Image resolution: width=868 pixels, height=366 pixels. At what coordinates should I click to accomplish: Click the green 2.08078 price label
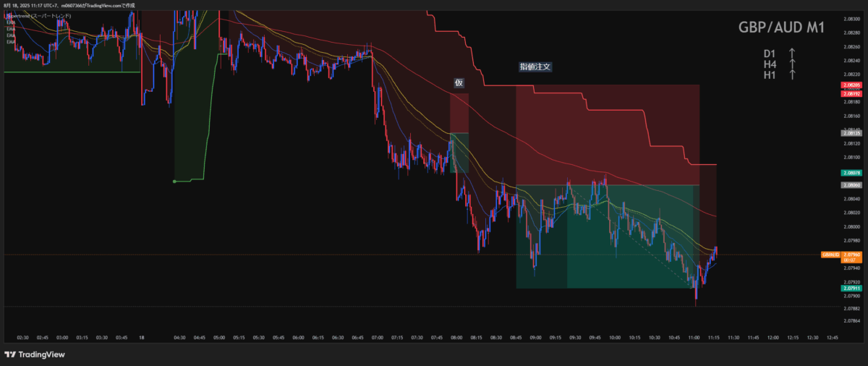(851, 173)
